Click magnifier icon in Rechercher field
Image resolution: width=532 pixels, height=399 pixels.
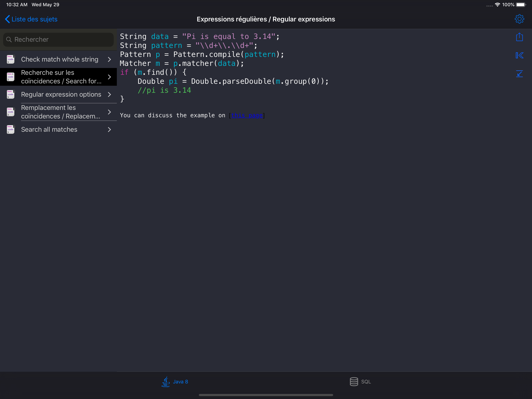coord(9,40)
